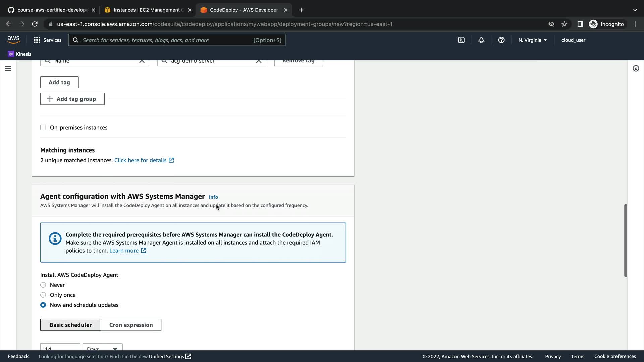Open the Services grid menu
Image resolution: width=644 pixels, height=362 pixels.
tap(47, 40)
